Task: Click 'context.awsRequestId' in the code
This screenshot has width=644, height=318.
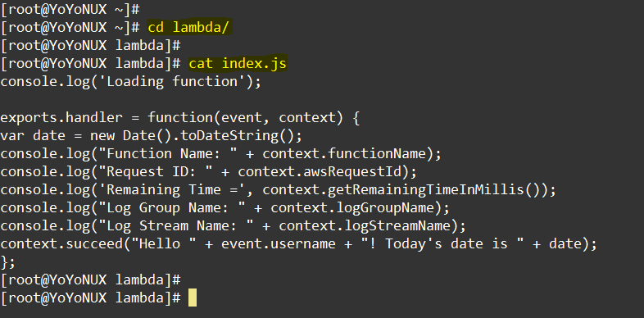Action: point(319,172)
